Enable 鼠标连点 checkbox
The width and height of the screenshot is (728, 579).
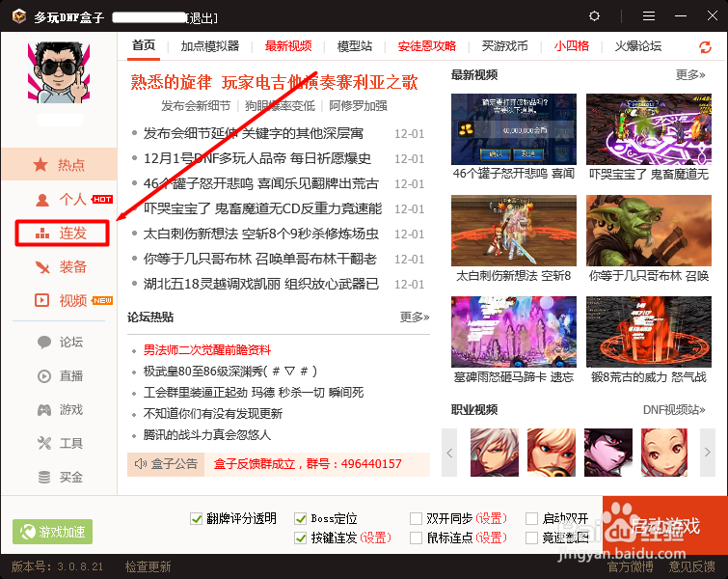pos(416,538)
